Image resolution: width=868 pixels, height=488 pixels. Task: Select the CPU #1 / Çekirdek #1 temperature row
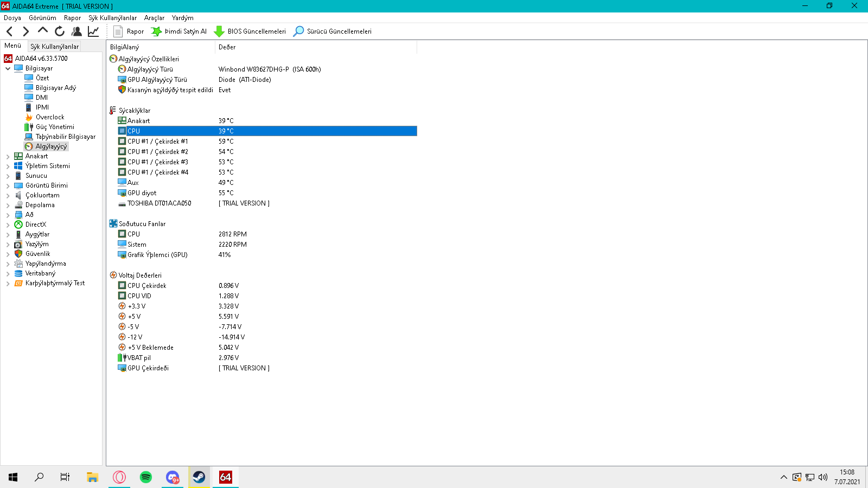click(x=157, y=141)
